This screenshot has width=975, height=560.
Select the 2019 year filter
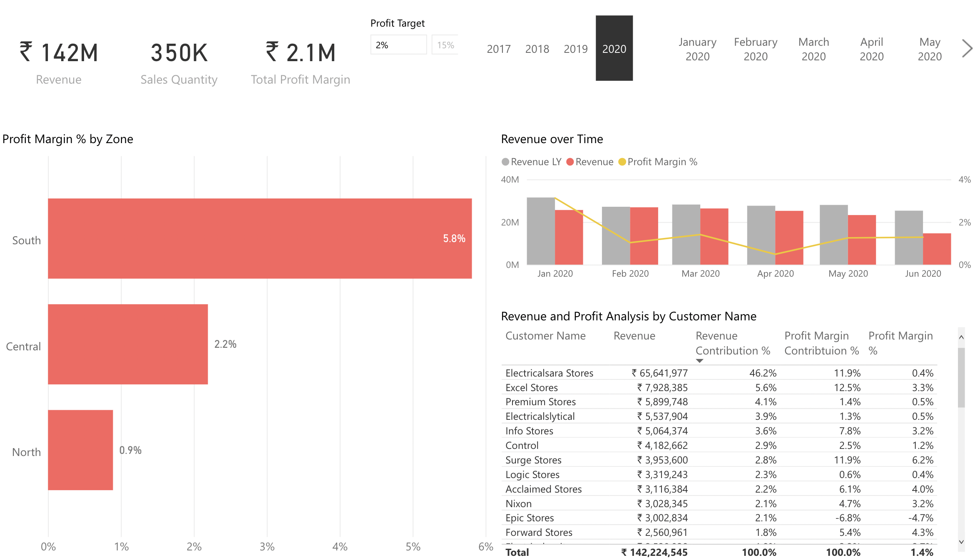coord(576,49)
